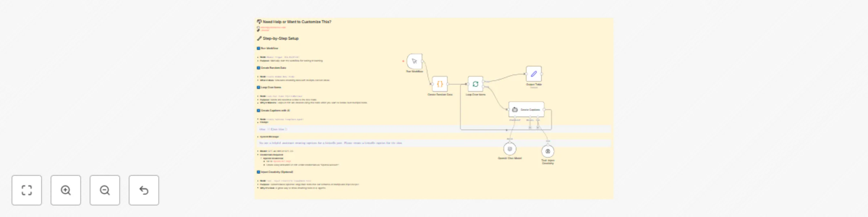The height and width of the screenshot is (217, 868).
Task: Click the "You are a helpful assistant" code block
Action: pyautogui.click(x=434, y=143)
